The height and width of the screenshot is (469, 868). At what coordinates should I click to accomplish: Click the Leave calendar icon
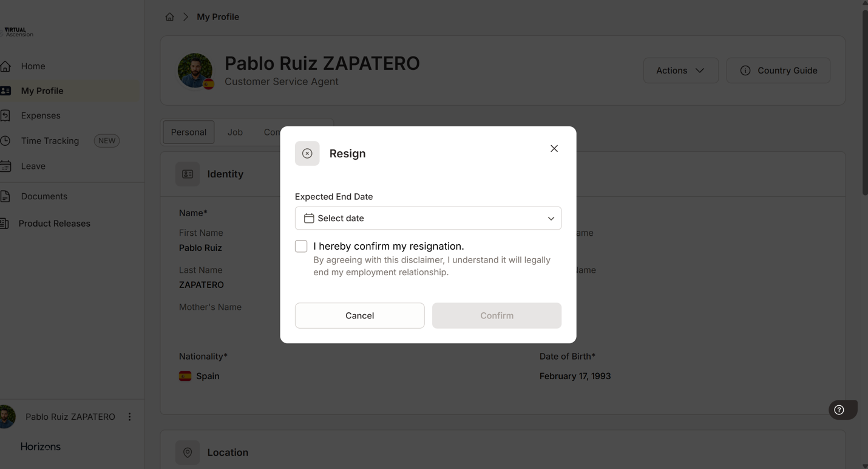[5, 166]
